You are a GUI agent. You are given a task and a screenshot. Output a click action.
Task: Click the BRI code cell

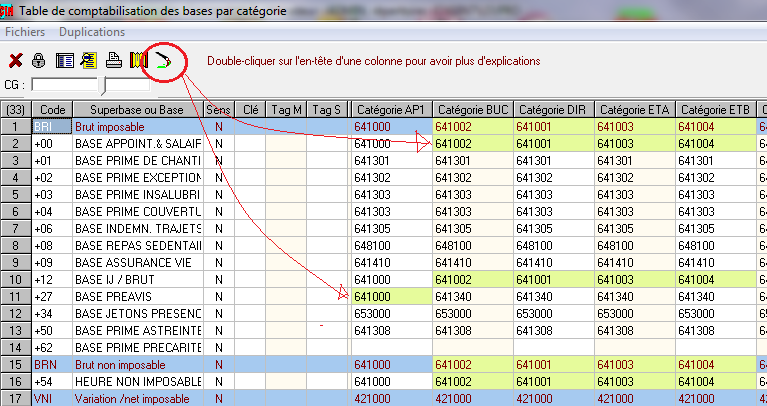point(52,127)
